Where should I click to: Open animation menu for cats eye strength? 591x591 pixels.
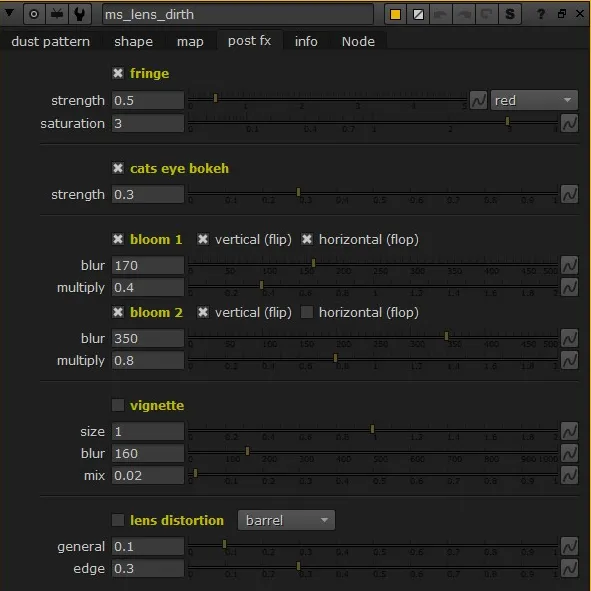[x=569, y=194]
